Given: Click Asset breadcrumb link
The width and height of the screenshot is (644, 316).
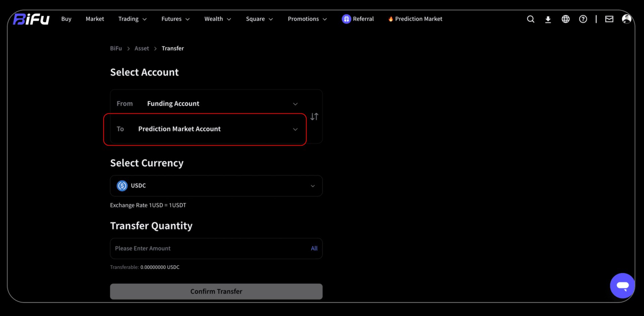Looking at the screenshot, I should (x=142, y=48).
